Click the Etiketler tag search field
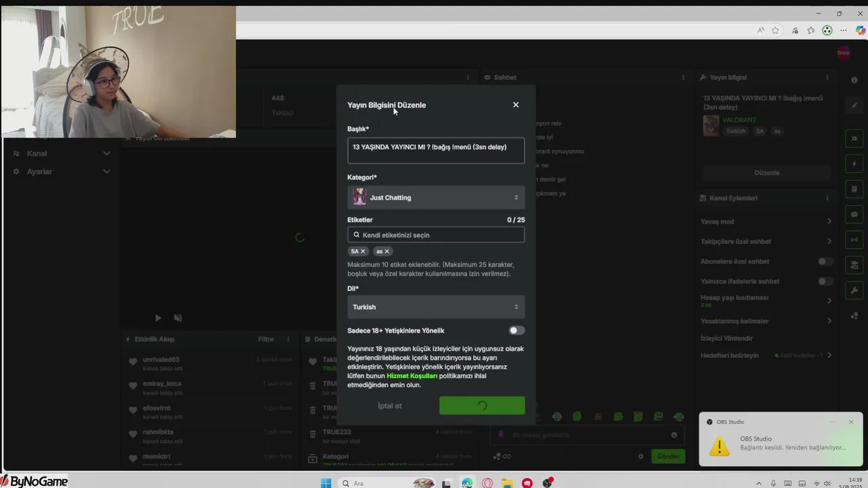868x488 pixels. [436, 235]
